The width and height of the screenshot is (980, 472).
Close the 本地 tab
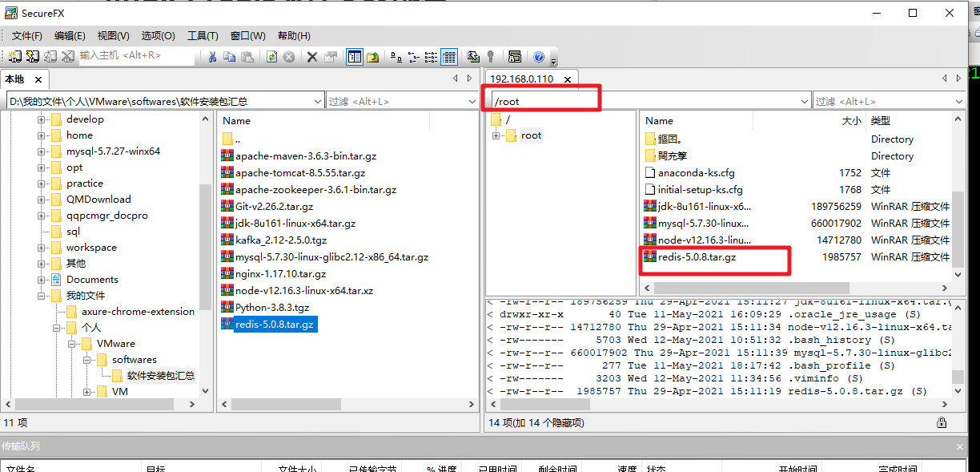[x=38, y=80]
